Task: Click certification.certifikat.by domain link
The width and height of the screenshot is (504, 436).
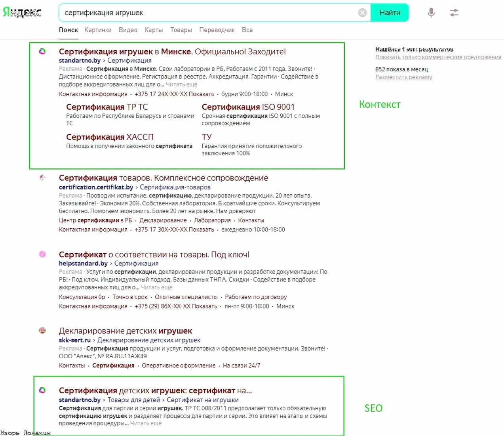Action: 96,187
